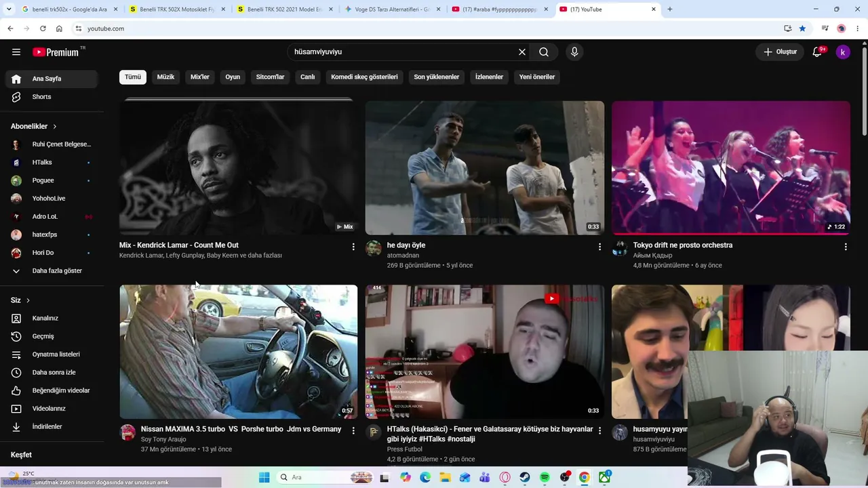The image size is (868, 488).
Task: Click the bookmark star in address bar
Action: (802, 28)
